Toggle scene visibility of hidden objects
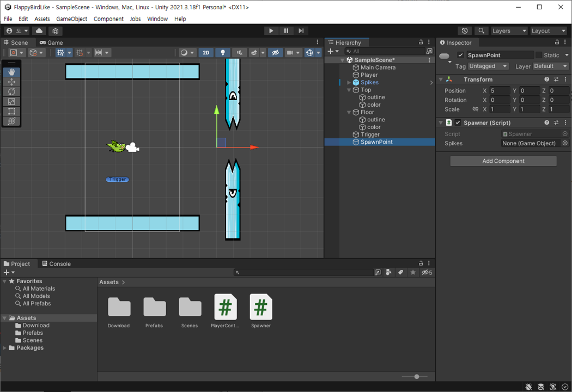Viewport: 572px width, 392px height. 276,53
